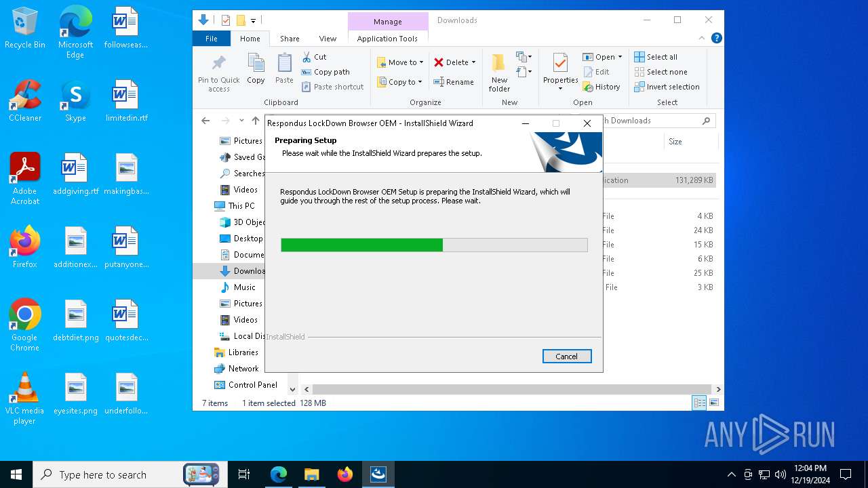Click the Search Downloads field
The image size is (868, 488).
659,121
